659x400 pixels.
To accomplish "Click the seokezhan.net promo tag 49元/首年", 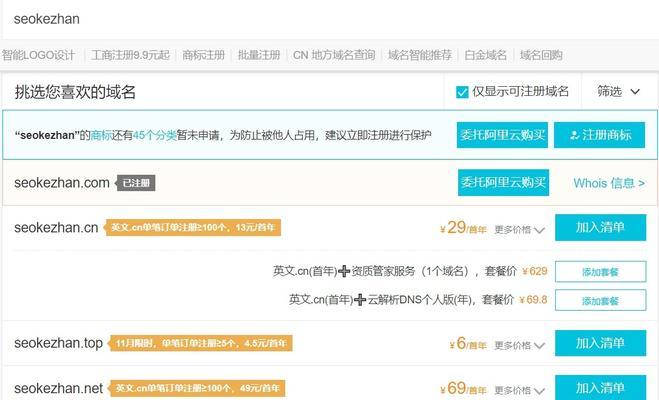I will (197, 388).
